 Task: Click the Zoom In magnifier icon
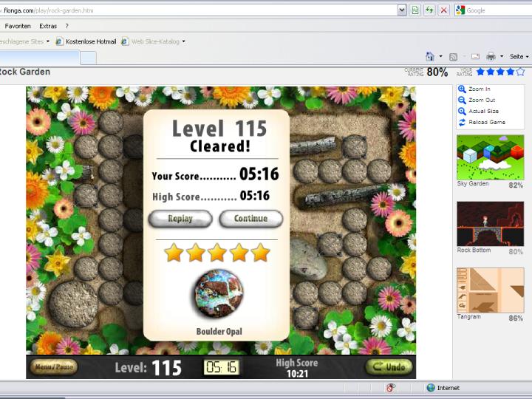(463, 89)
